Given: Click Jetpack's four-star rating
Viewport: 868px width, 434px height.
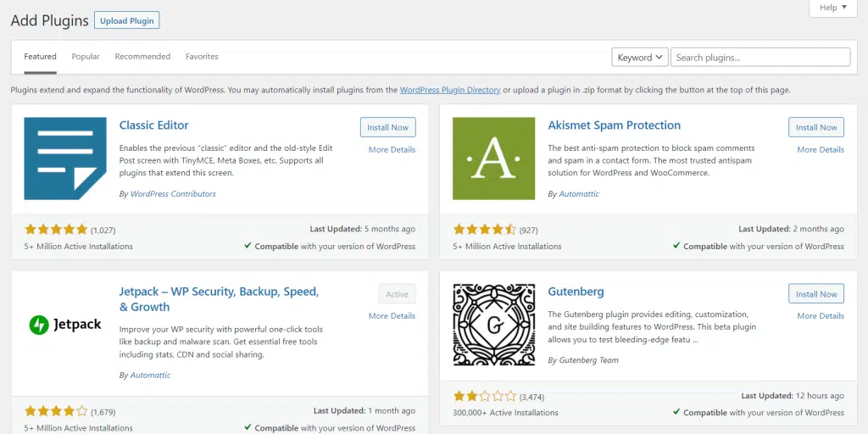Looking at the screenshot, I should [x=56, y=411].
